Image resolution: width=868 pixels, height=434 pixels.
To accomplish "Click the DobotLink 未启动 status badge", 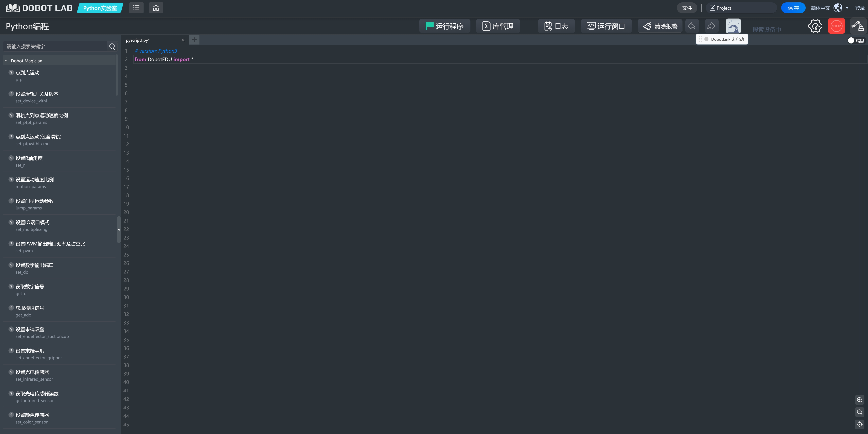I will tap(722, 39).
